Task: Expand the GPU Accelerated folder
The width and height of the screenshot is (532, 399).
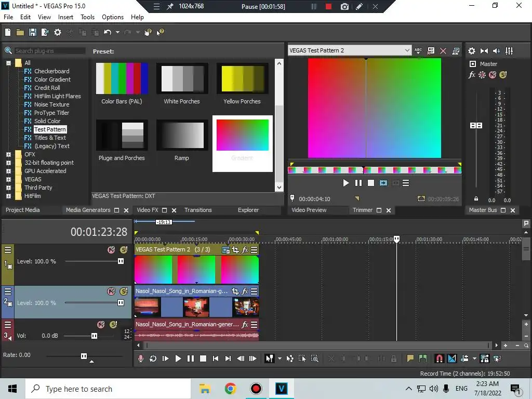Action: (x=8, y=171)
